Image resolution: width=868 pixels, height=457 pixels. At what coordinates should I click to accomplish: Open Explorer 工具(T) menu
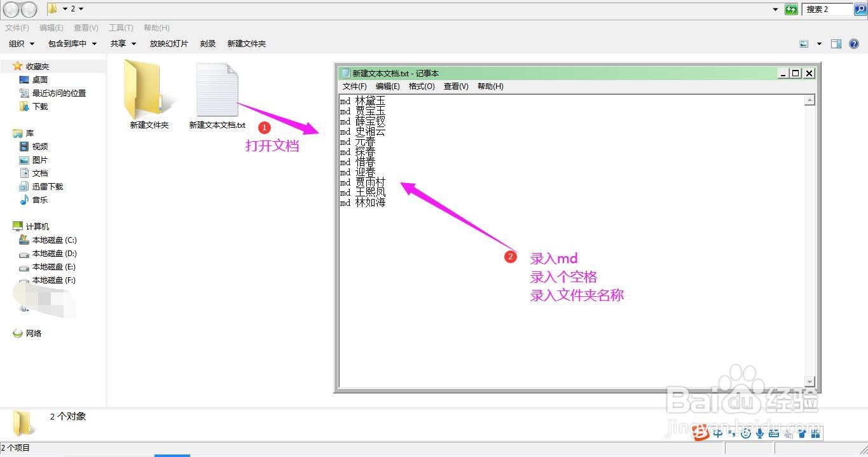pos(121,28)
